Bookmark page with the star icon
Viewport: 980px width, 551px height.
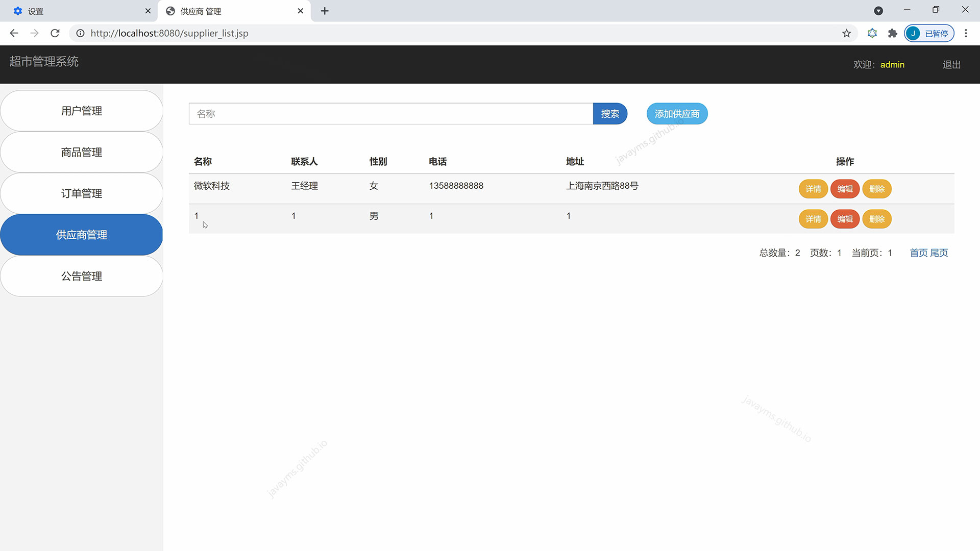pos(846,33)
